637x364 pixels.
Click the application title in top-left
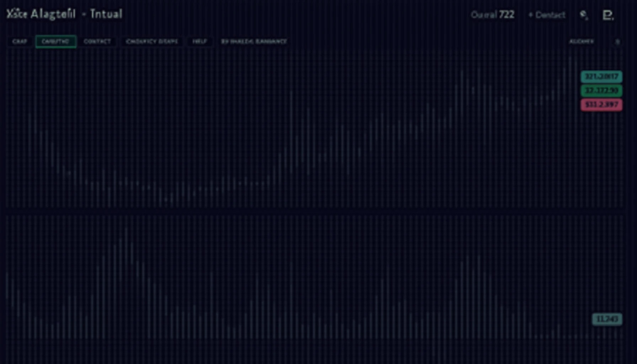coord(65,14)
